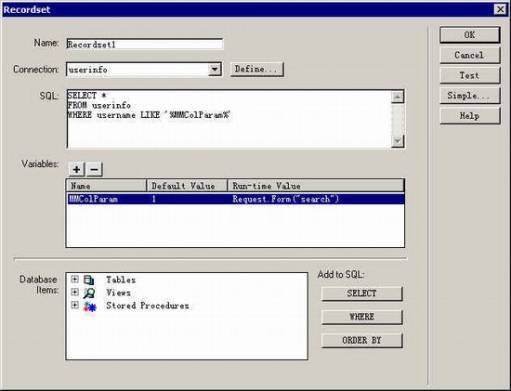Click the plus button to add variable
511x391 pixels.
click(77, 169)
